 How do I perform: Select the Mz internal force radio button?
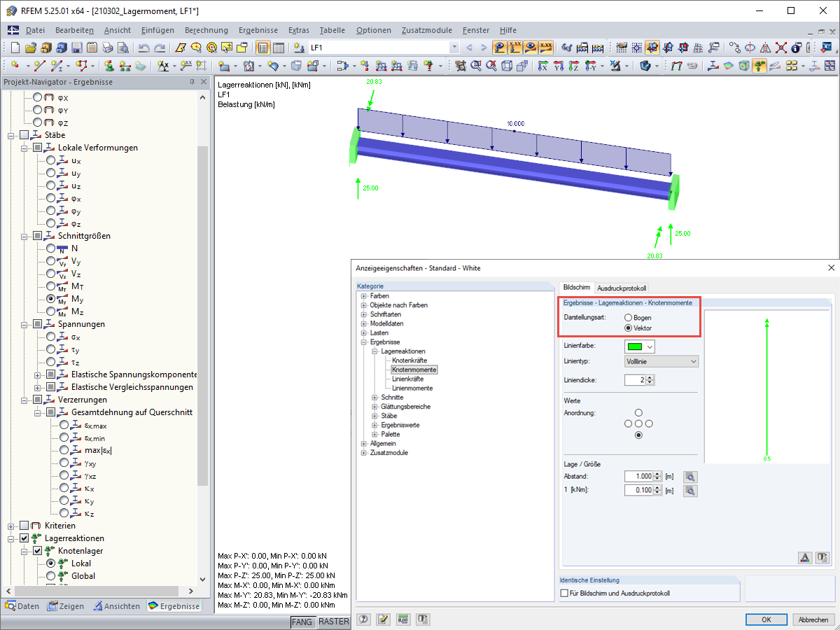pyautogui.click(x=50, y=311)
